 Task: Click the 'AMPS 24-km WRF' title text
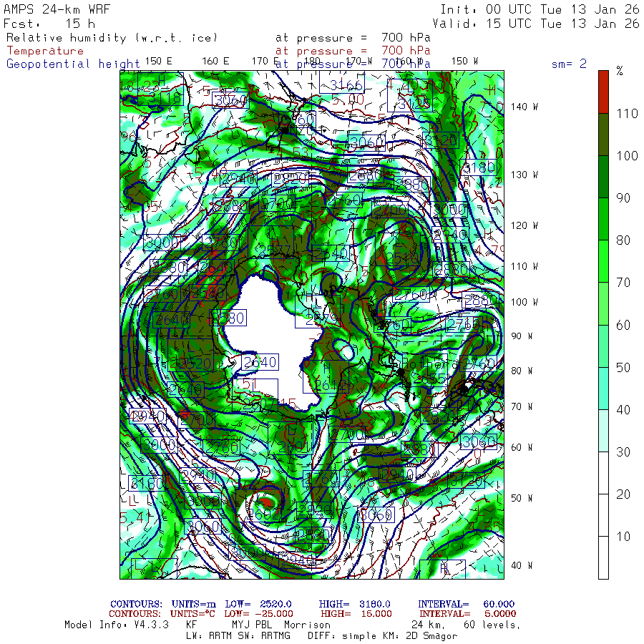click(x=57, y=9)
